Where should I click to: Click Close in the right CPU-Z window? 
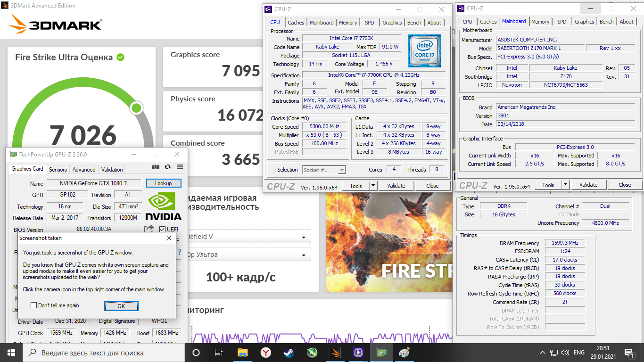[625, 185]
